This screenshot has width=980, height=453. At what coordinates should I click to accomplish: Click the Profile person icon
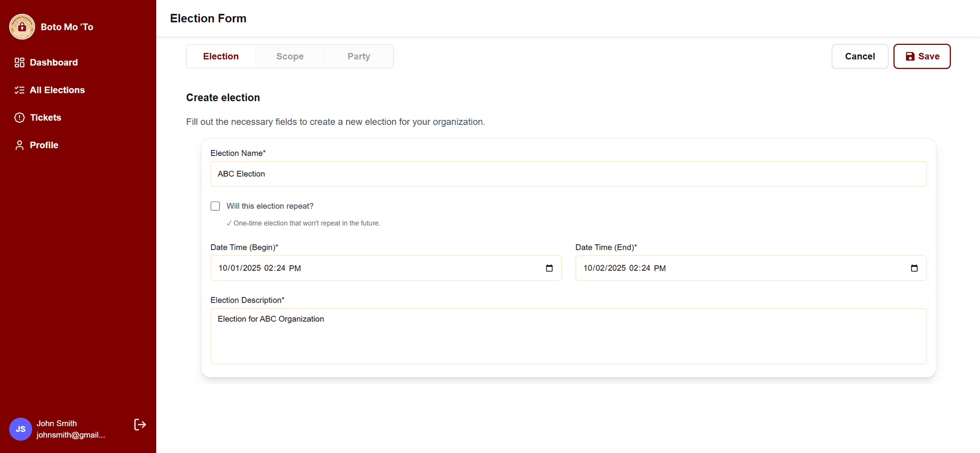(x=19, y=145)
